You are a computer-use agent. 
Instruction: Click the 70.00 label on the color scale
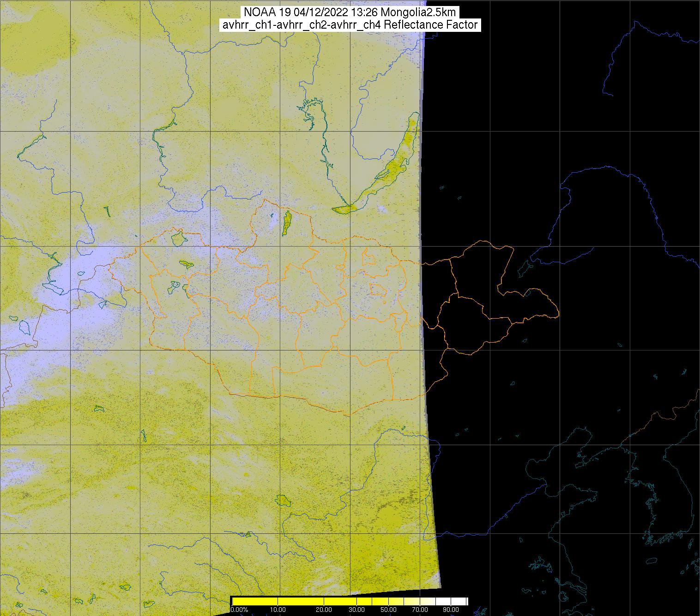(x=421, y=610)
